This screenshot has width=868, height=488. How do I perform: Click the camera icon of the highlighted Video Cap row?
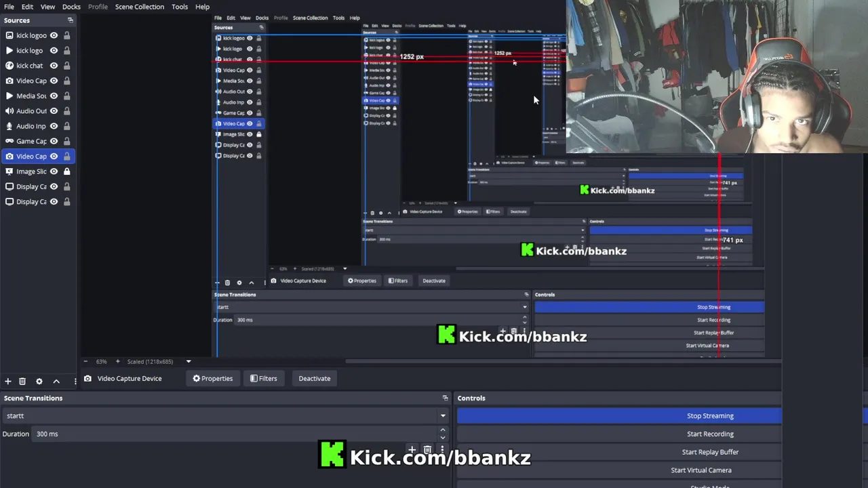click(x=9, y=156)
